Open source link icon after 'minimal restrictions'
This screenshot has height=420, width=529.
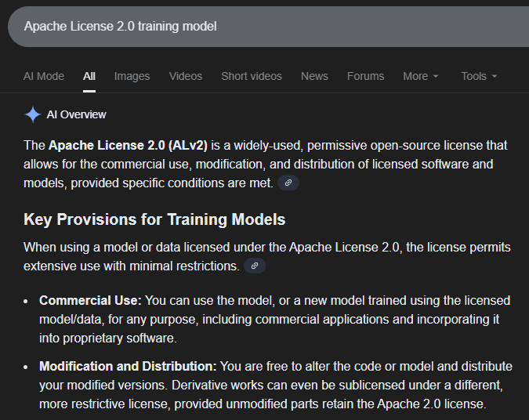point(254,266)
